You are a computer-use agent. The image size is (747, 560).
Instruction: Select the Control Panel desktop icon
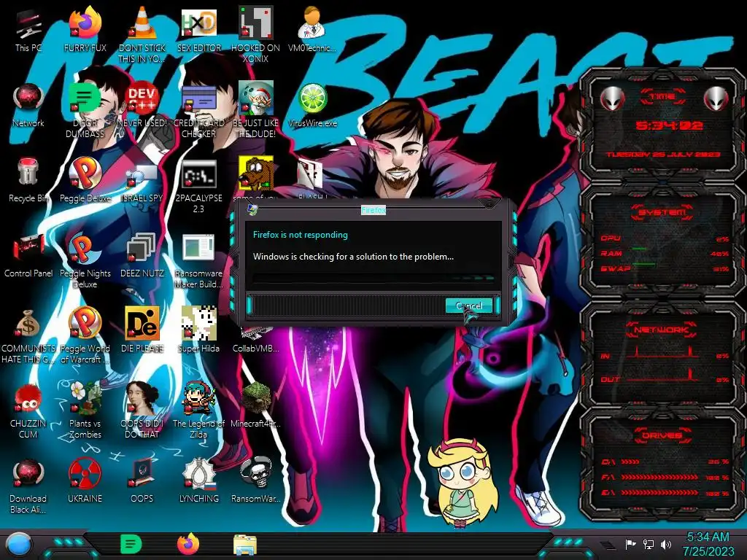pos(28,255)
